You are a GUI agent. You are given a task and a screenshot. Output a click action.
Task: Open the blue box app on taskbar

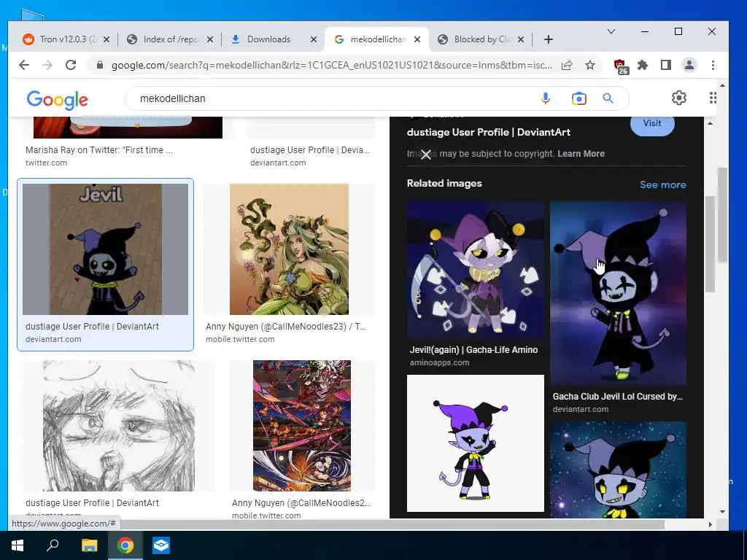[x=161, y=545]
